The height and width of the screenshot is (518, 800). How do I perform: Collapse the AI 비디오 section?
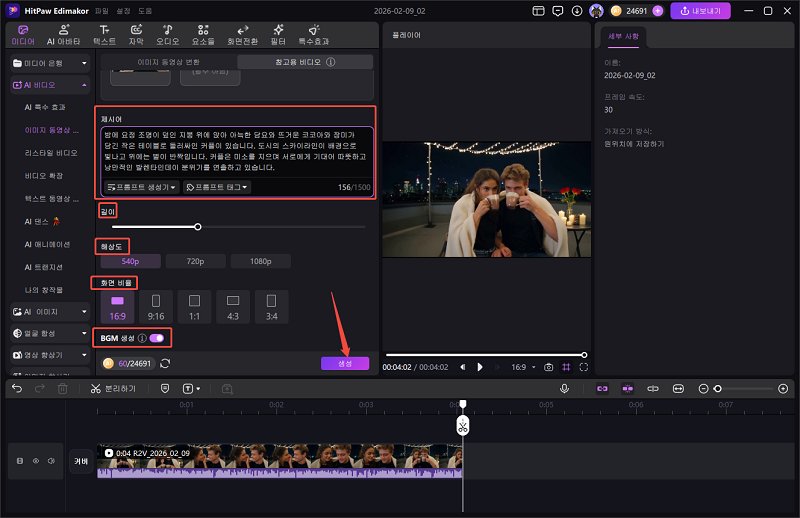(50, 85)
